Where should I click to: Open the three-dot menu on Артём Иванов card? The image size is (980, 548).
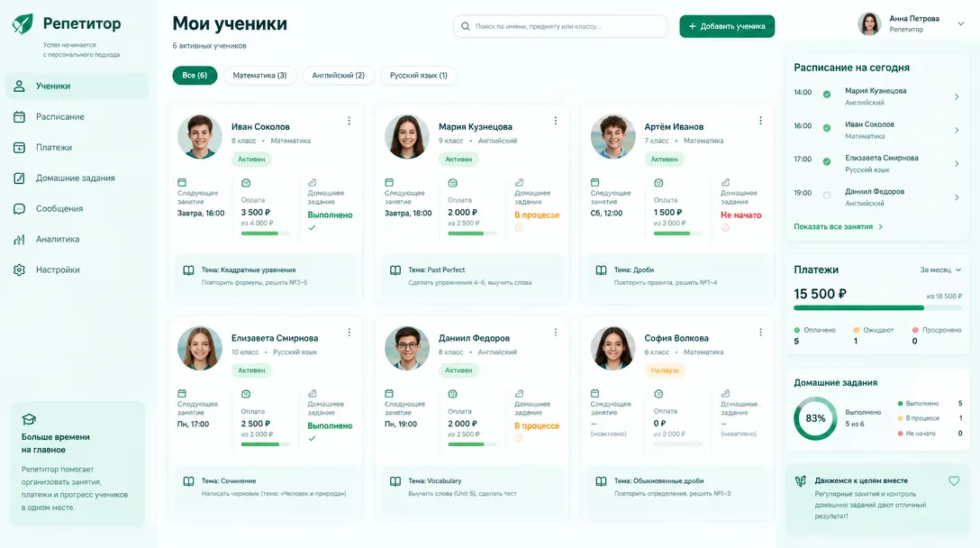(760, 121)
